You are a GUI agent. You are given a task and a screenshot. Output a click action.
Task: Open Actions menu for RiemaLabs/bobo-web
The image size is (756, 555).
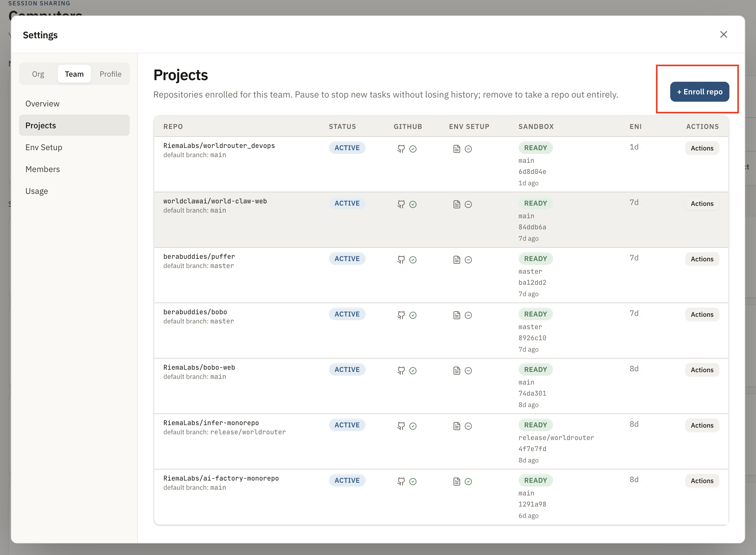point(702,370)
